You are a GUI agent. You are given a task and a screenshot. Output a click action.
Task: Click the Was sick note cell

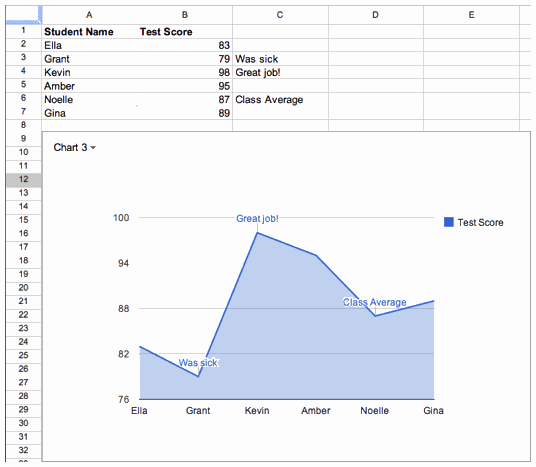280,59
